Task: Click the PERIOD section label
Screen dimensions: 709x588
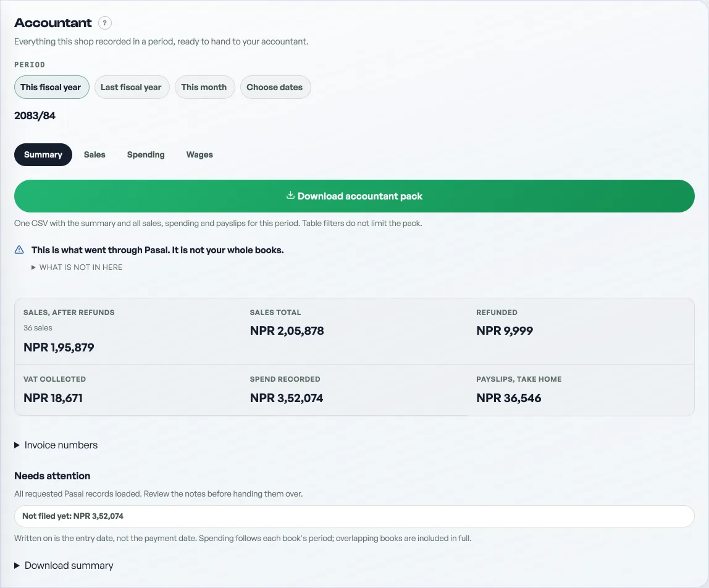Action: [30, 65]
